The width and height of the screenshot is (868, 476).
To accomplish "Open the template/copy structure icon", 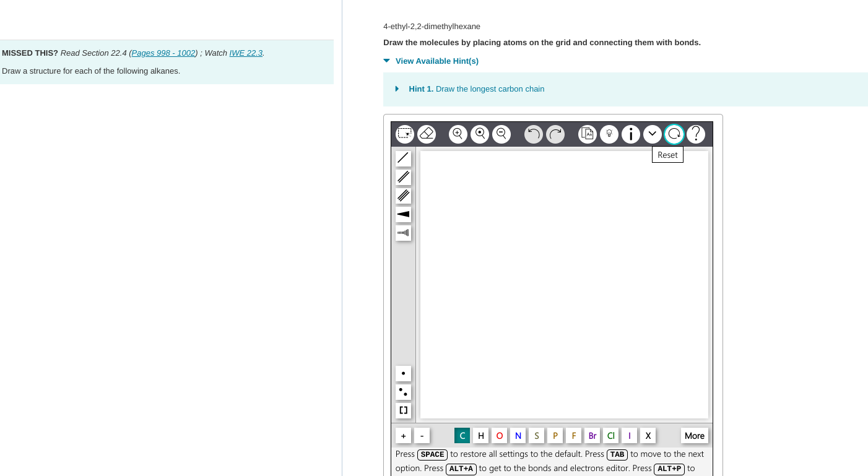I will 588,134.
